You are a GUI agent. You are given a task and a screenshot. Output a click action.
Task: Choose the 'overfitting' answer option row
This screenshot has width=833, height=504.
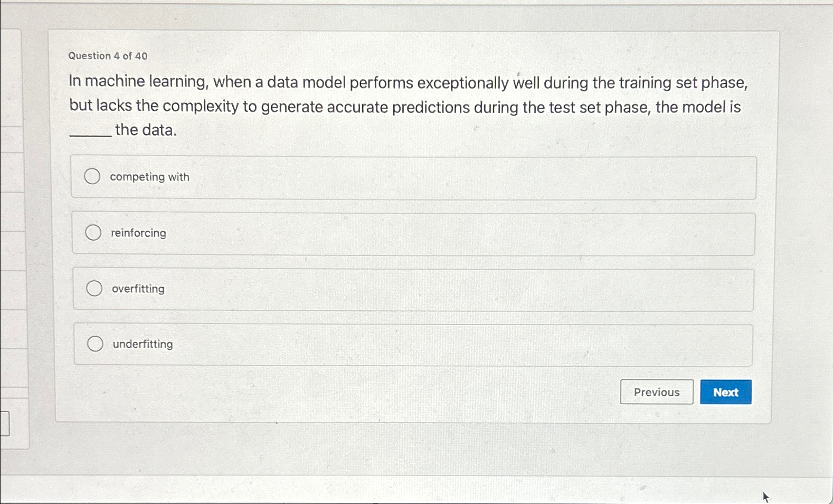click(413, 288)
